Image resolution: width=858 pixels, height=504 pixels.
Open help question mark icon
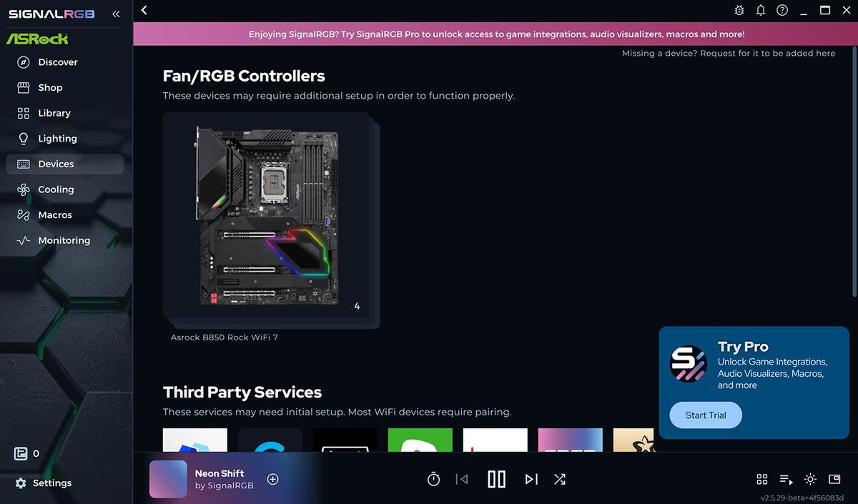(x=782, y=11)
